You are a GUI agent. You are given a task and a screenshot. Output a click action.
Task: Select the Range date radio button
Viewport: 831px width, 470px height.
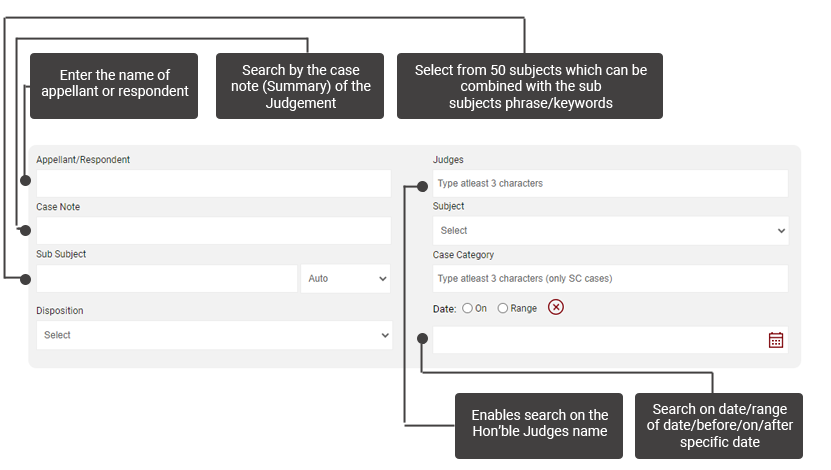[x=503, y=309]
